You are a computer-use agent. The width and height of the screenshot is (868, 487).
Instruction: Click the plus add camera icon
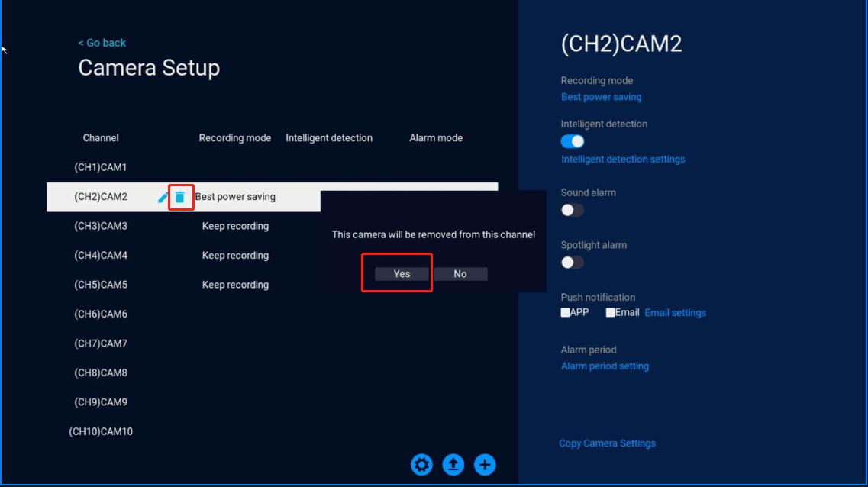[x=485, y=464]
